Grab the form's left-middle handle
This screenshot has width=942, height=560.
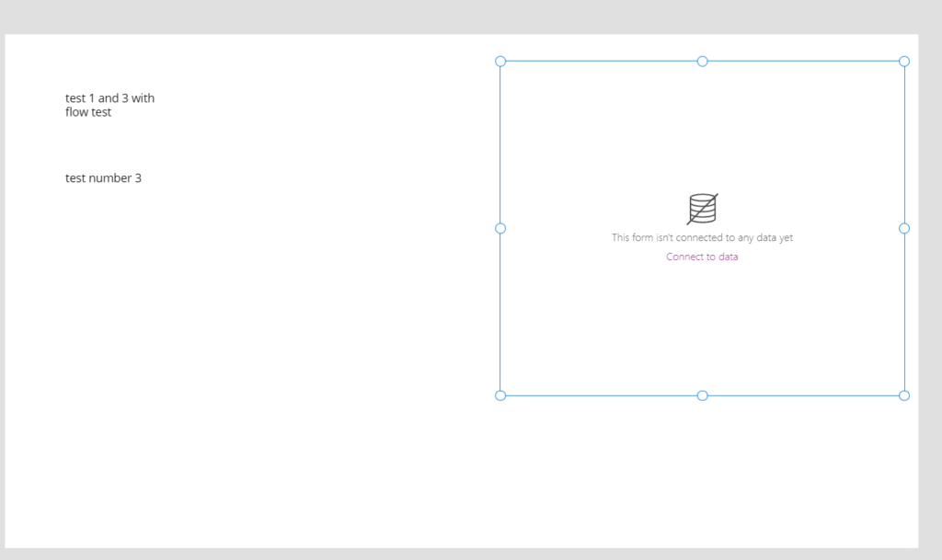point(500,228)
